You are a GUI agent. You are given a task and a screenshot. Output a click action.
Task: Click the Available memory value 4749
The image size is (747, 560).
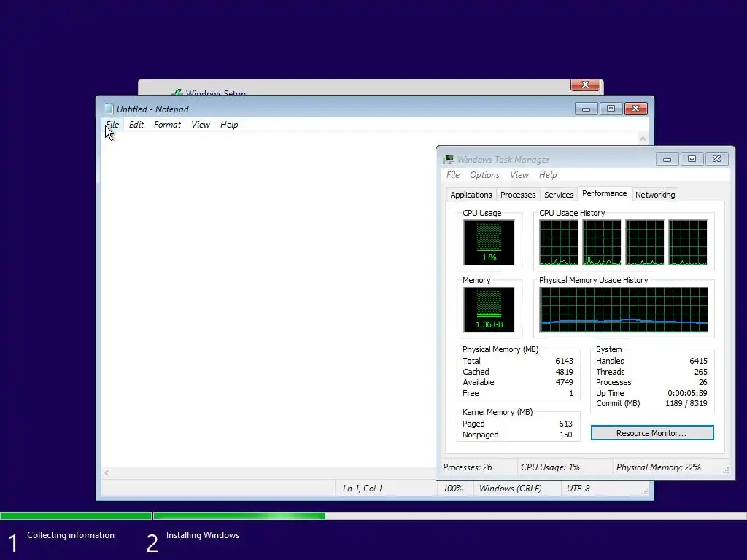click(564, 382)
